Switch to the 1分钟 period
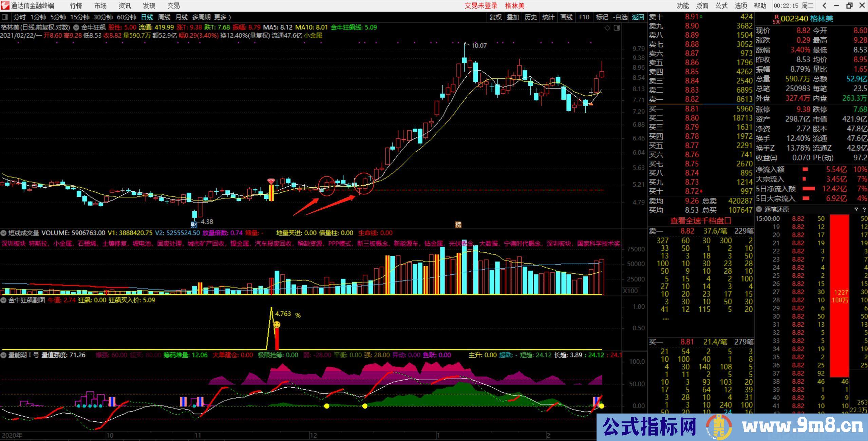Screen dimensions: 868x441 (x=38, y=17)
